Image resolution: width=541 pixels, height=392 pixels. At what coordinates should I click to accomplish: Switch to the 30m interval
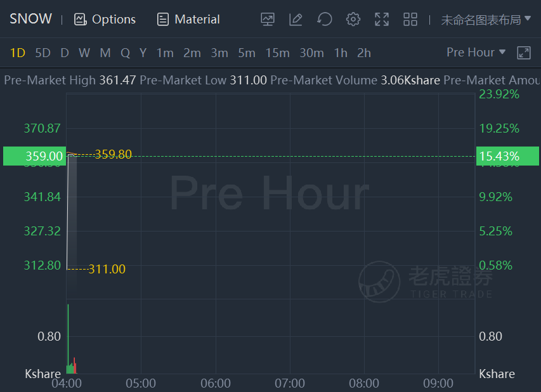pyautogui.click(x=311, y=53)
